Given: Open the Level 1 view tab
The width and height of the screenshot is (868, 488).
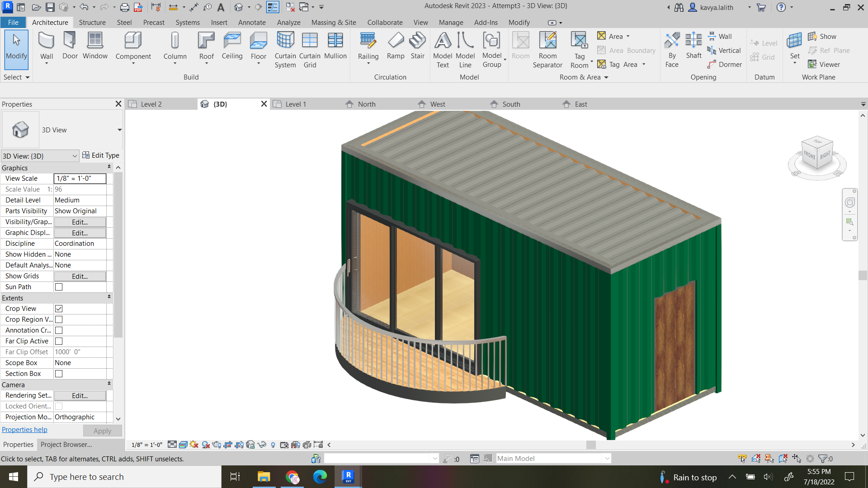Looking at the screenshot, I should click(x=296, y=104).
